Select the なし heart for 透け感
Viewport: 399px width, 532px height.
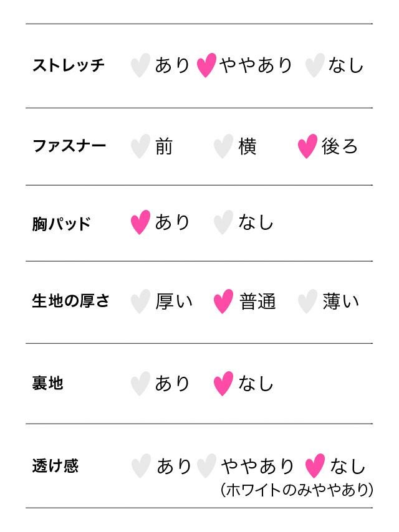315,465
